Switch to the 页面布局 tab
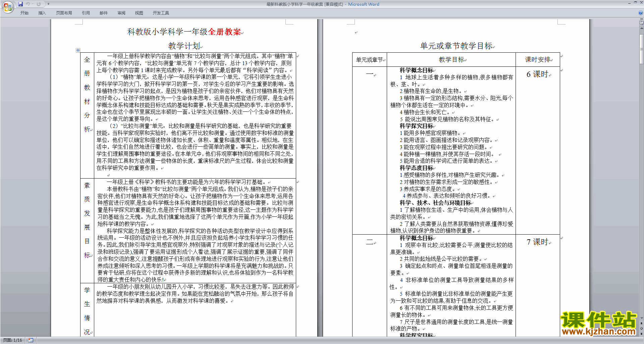 pyautogui.click(x=64, y=13)
